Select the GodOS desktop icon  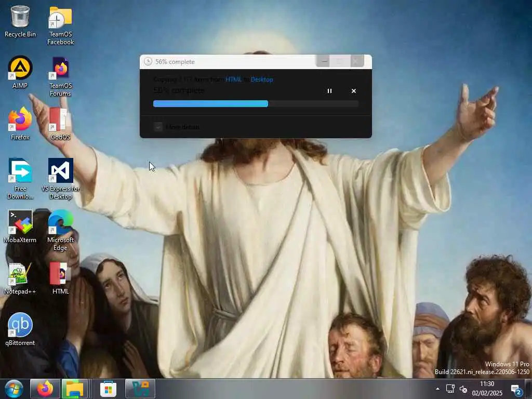click(x=60, y=124)
